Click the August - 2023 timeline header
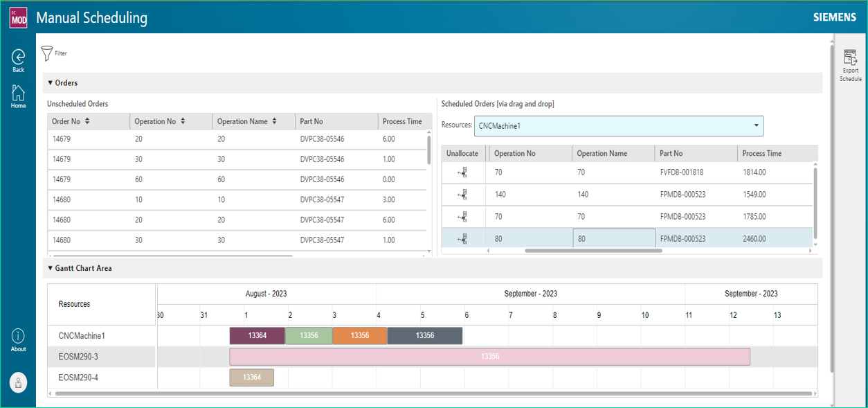Viewport: 868px width, 408px height. pos(266,294)
